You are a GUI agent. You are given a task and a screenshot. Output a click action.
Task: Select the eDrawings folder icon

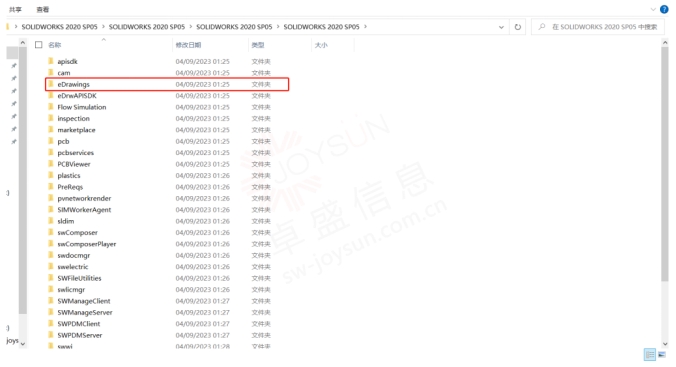click(50, 84)
